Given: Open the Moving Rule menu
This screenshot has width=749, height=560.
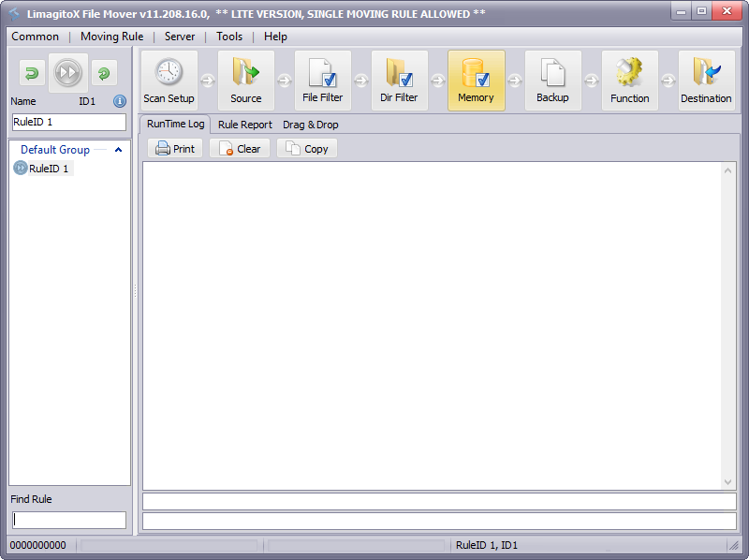Looking at the screenshot, I should point(111,37).
